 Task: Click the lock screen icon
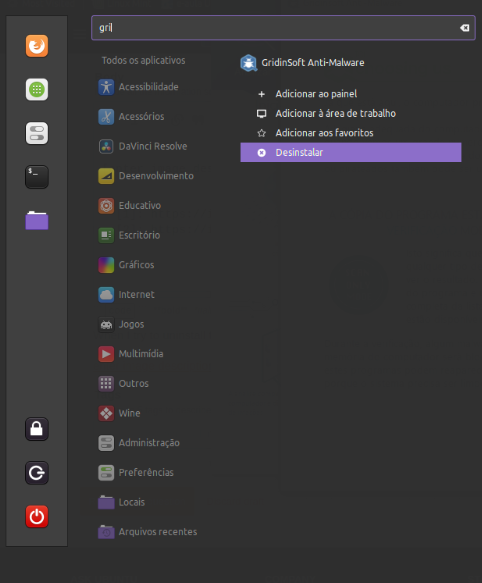pos(37,429)
